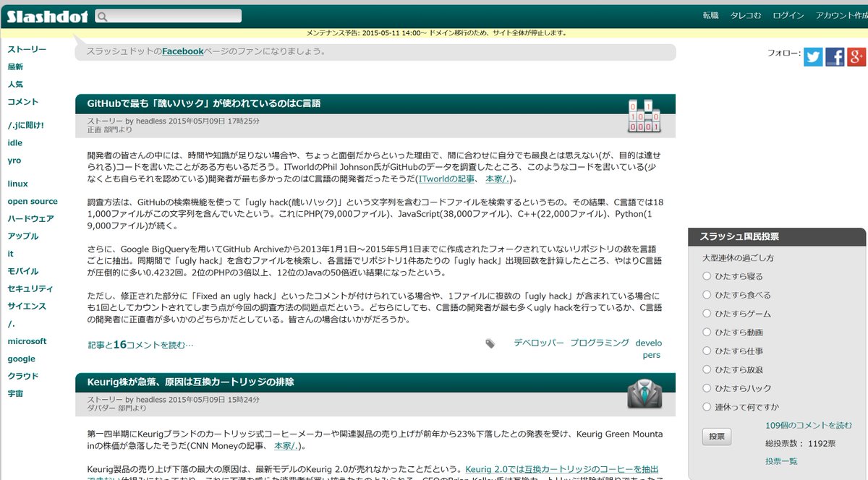Open the microsoft sidebar link
This screenshot has height=480, width=868.
click(27, 341)
